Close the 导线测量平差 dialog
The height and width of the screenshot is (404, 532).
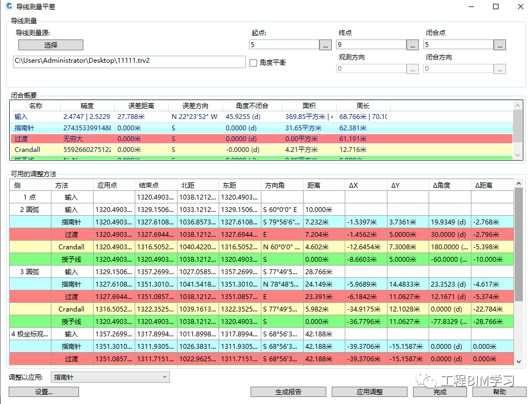pos(521,6)
